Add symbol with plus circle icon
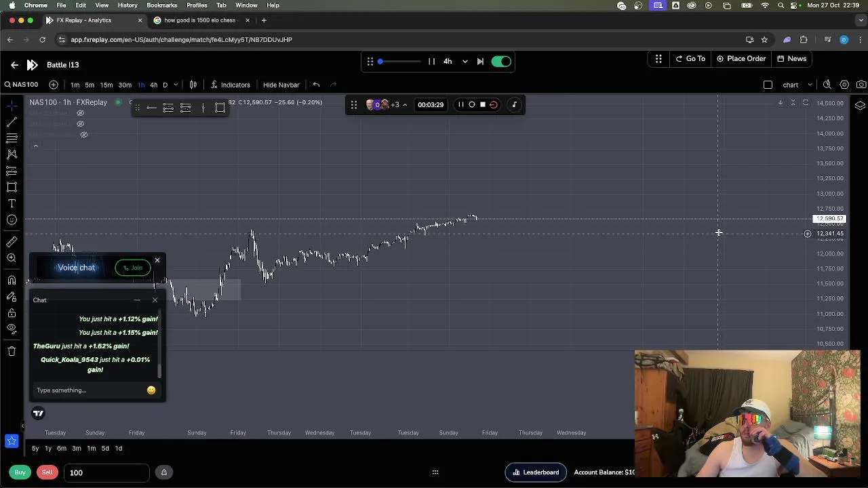 (54, 85)
